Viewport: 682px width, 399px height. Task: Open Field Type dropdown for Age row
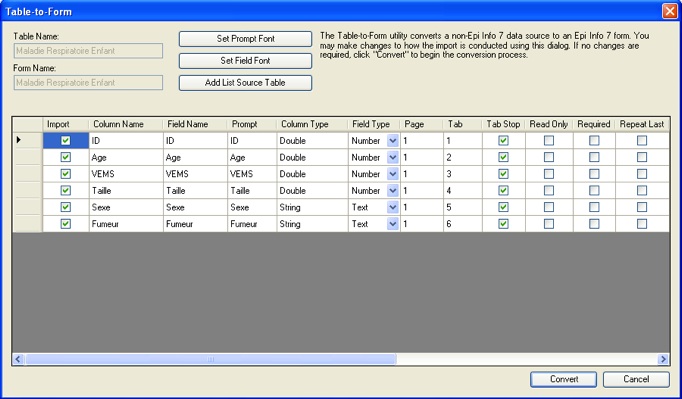click(x=393, y=157)
